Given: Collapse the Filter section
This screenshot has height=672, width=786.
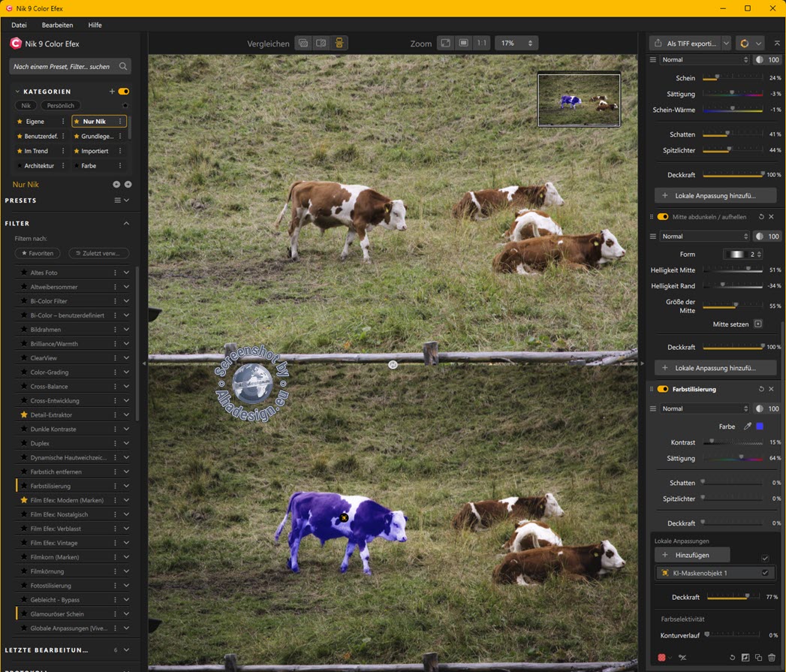Looking at the screenshot, I should 126,223.
